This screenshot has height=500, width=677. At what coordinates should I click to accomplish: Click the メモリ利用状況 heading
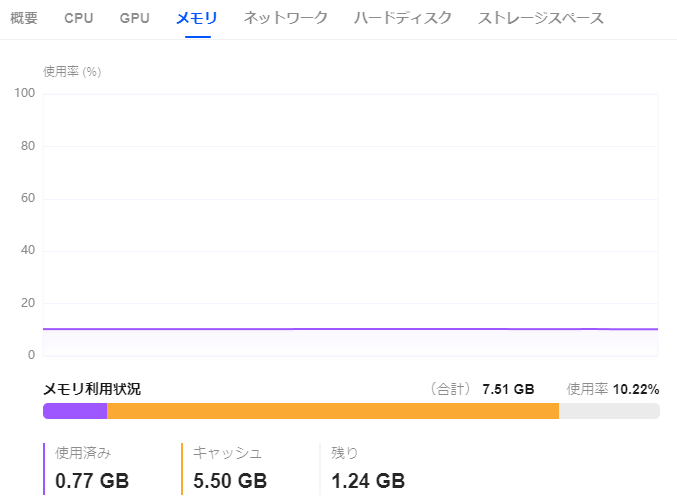92,389
